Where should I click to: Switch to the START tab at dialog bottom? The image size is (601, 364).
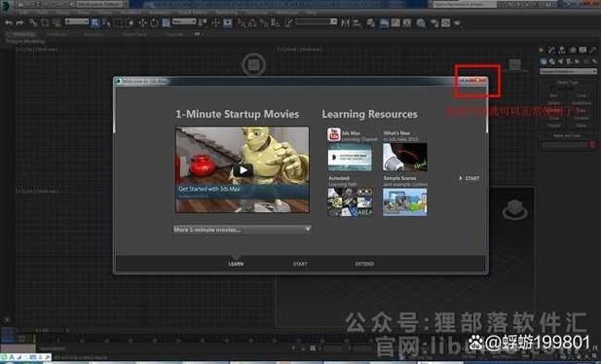pos(300,264)
